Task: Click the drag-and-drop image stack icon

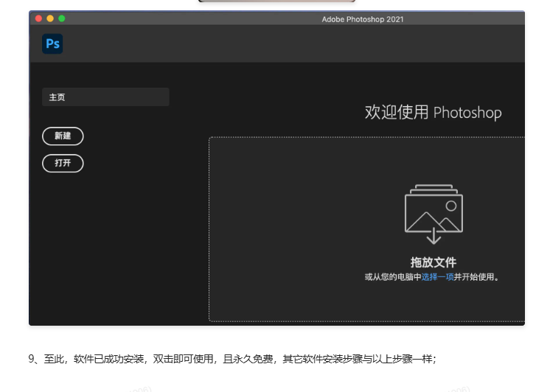Action: click(434, 214)
